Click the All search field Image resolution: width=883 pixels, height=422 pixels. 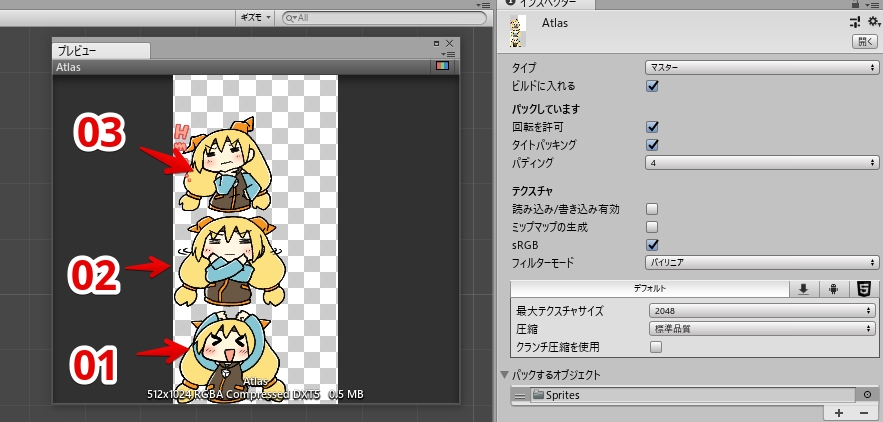tap(384, 18)
